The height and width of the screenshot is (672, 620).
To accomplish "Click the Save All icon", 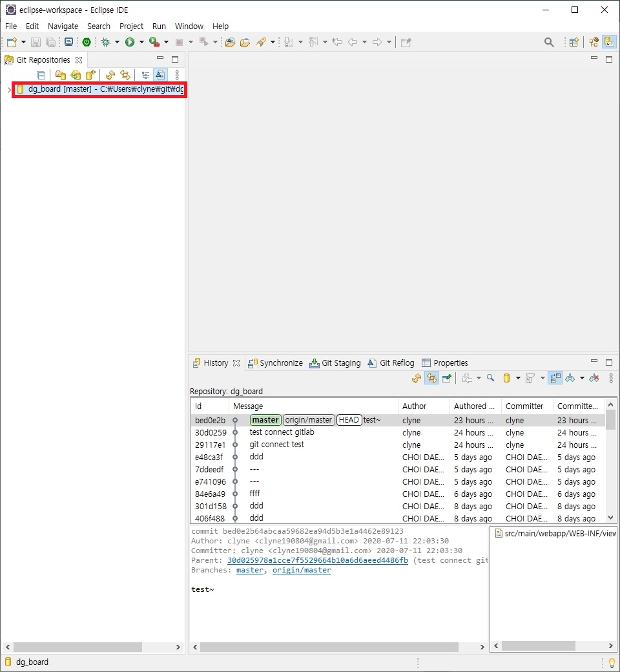I will (x=50, y=42).
